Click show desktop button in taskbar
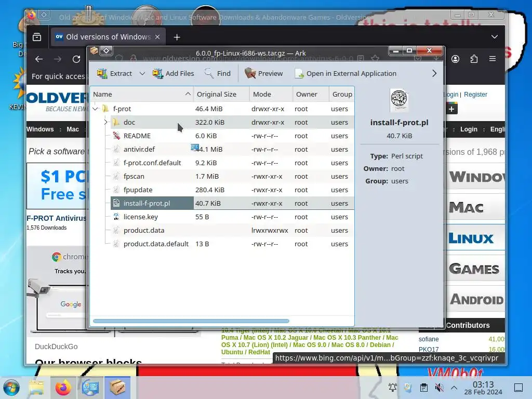The image size is (532, 399). pos(518,388)
